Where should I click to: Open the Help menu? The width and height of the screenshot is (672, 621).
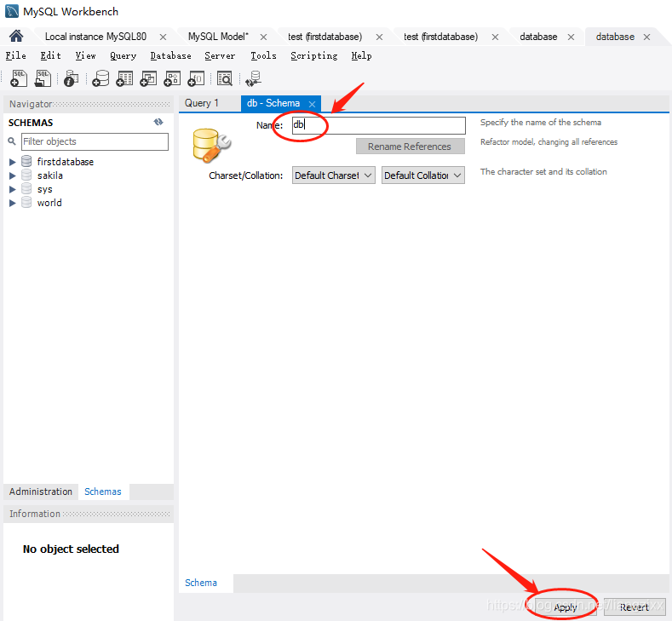(361, 55)
